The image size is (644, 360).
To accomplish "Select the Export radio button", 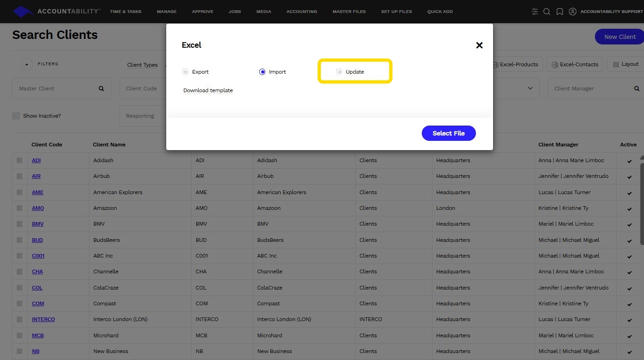I will coord(185,72).
